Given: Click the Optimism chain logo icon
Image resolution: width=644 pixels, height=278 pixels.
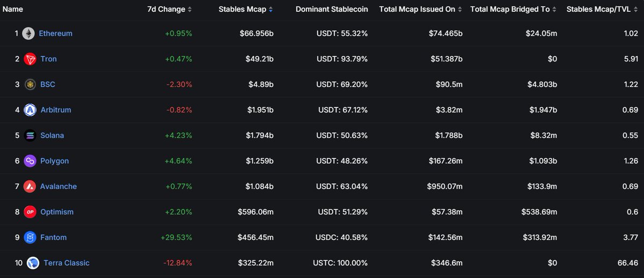Looking at the screenshot, I should coord(30,212).
